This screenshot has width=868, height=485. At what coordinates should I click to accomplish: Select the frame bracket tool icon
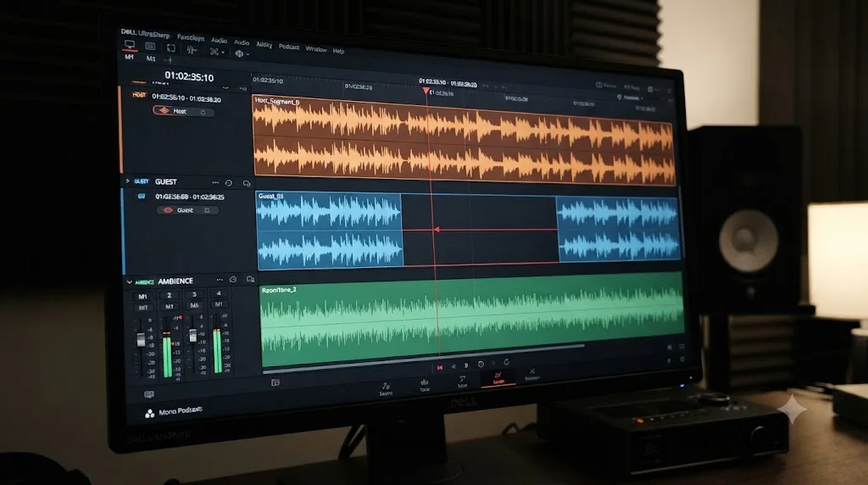point(170,48)
